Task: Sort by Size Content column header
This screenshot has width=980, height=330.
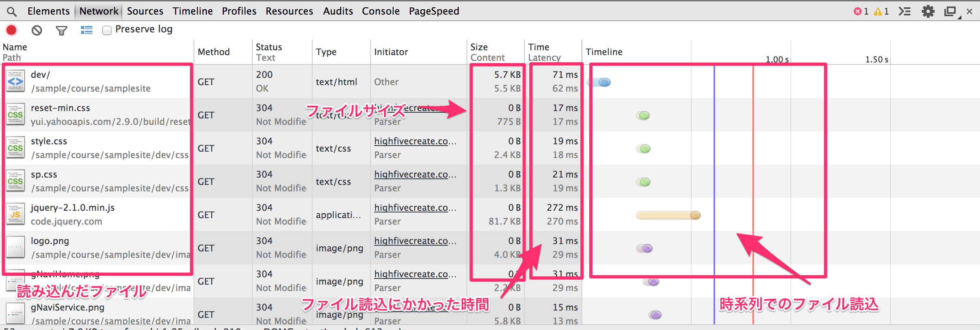Action: [496, 52]
